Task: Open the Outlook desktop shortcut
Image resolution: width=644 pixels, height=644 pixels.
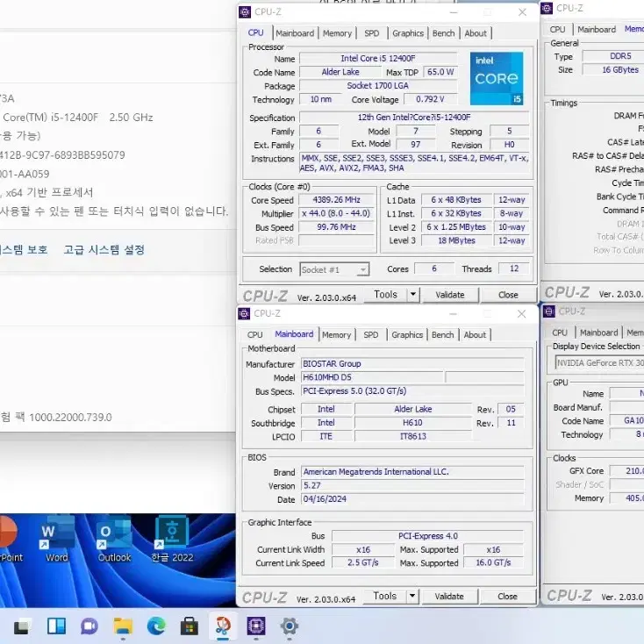Action: [114, 540]
